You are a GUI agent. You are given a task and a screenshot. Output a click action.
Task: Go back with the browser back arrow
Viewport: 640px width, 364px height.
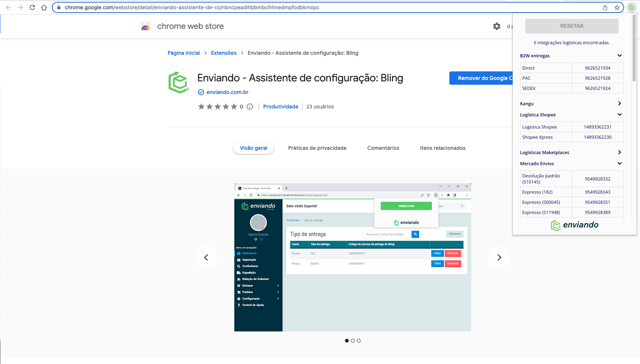(x=9, y=7)
